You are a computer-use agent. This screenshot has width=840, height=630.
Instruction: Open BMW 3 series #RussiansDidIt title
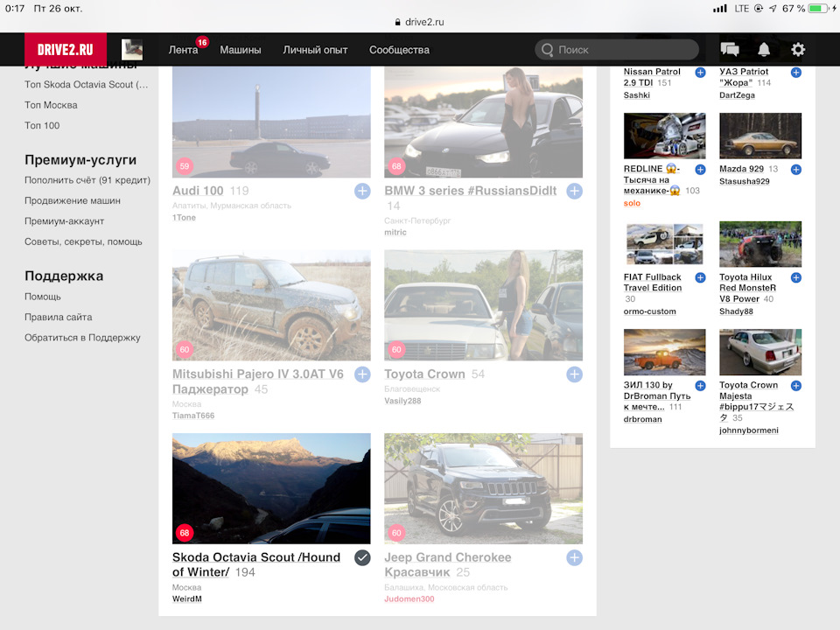[x=471, y=191]
